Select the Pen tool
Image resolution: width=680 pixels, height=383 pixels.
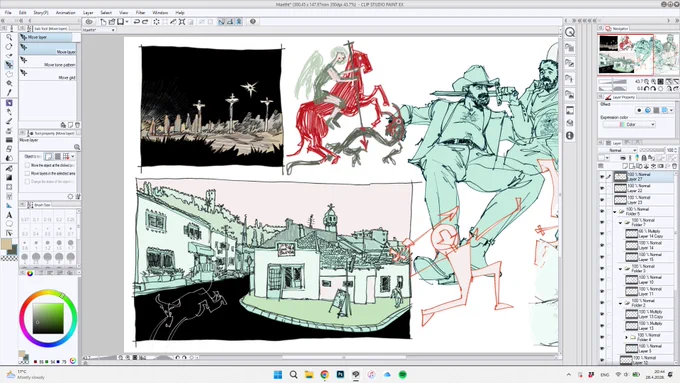(9, 112)
